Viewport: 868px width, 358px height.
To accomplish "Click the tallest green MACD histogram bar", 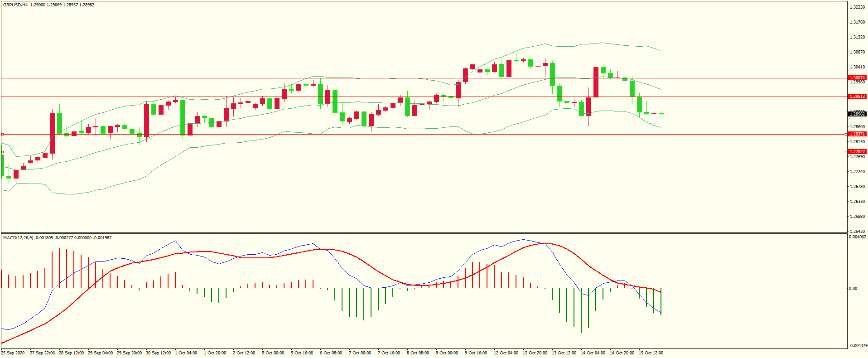I will (581, 310).
